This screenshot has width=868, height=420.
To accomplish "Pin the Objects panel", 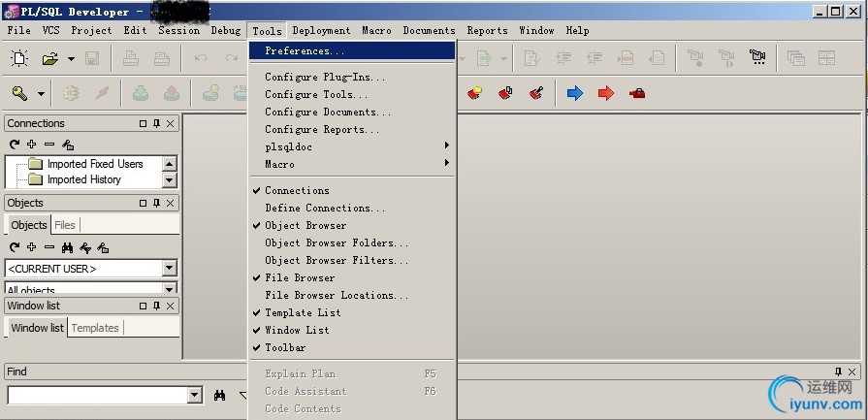I will point(157,203).
